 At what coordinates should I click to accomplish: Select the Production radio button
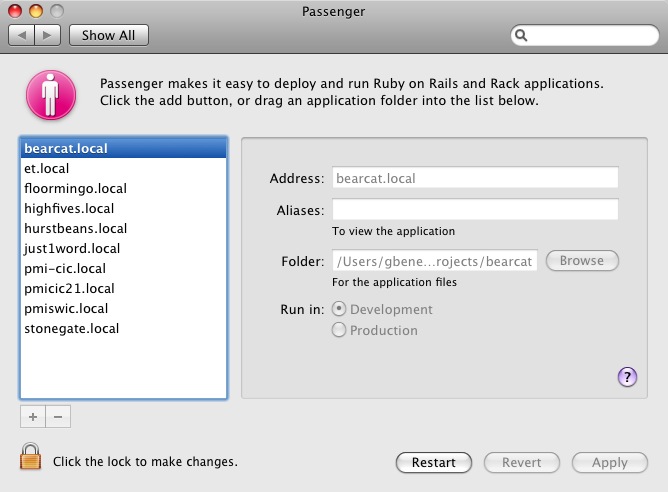(x=339, y=330)
